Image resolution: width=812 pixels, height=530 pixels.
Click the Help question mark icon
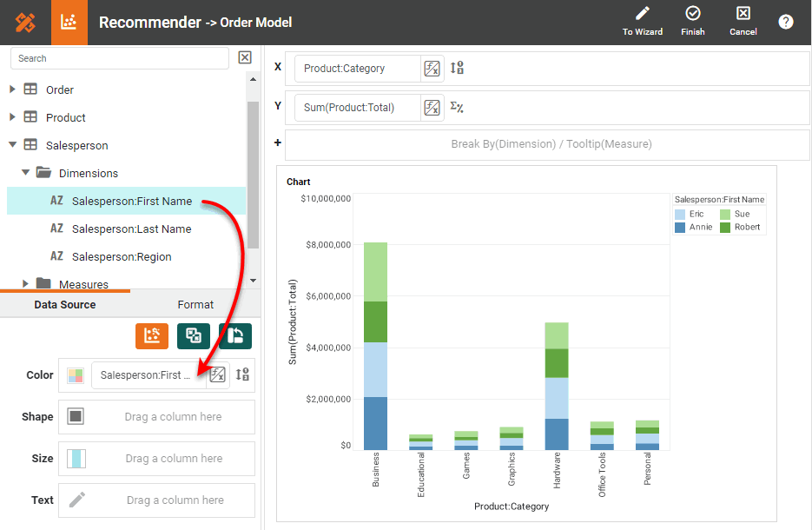(x=786, y=22)
